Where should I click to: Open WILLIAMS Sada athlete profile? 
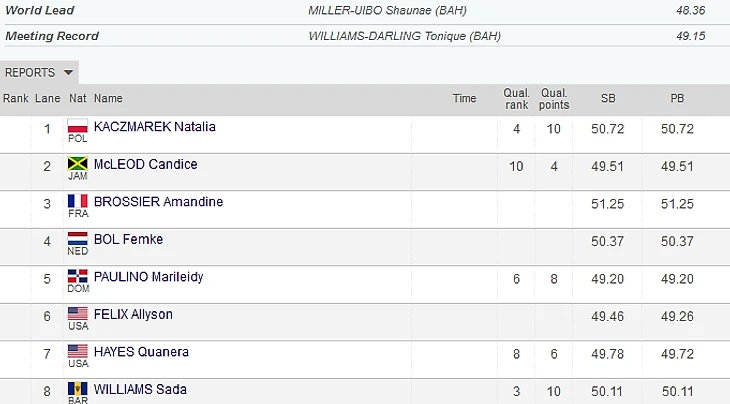click(x=140, y=389)
